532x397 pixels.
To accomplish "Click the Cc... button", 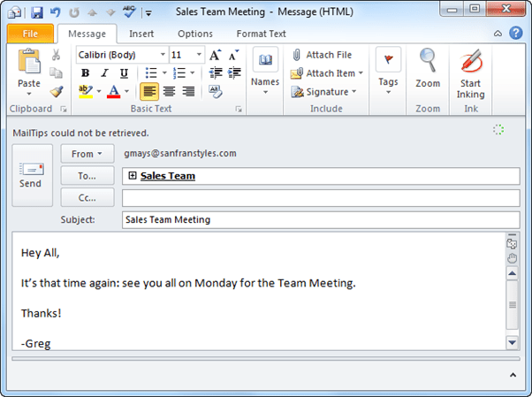I will [87, 197].
